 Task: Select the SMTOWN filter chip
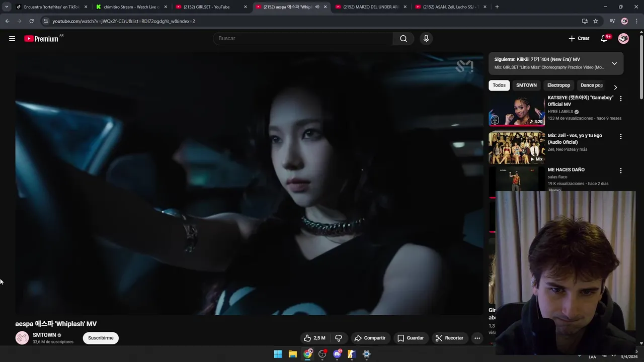tap(526, 85)
